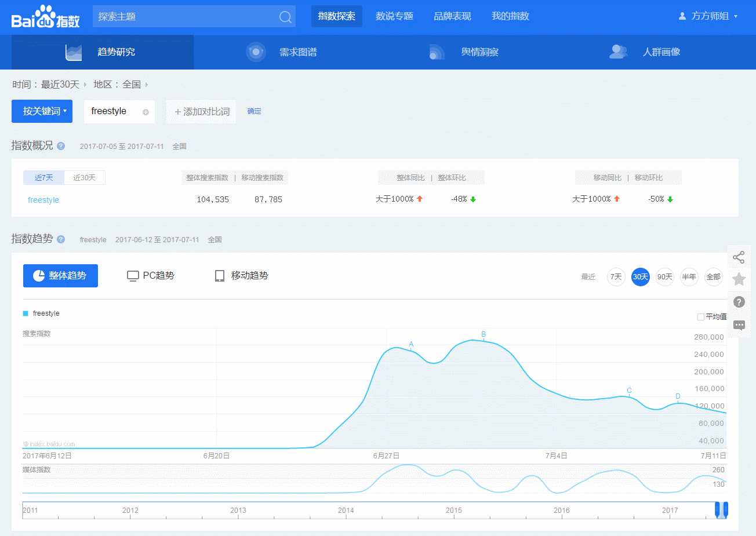
Task: Remove the freestyle keyword with its delete icon
Action: (146, 112)
